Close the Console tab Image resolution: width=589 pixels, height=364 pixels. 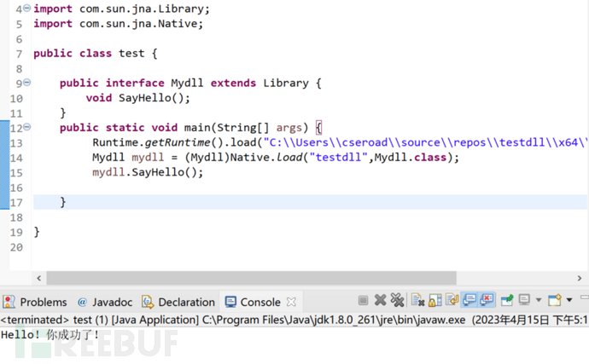pyautogui.click(x=291, y=302)
